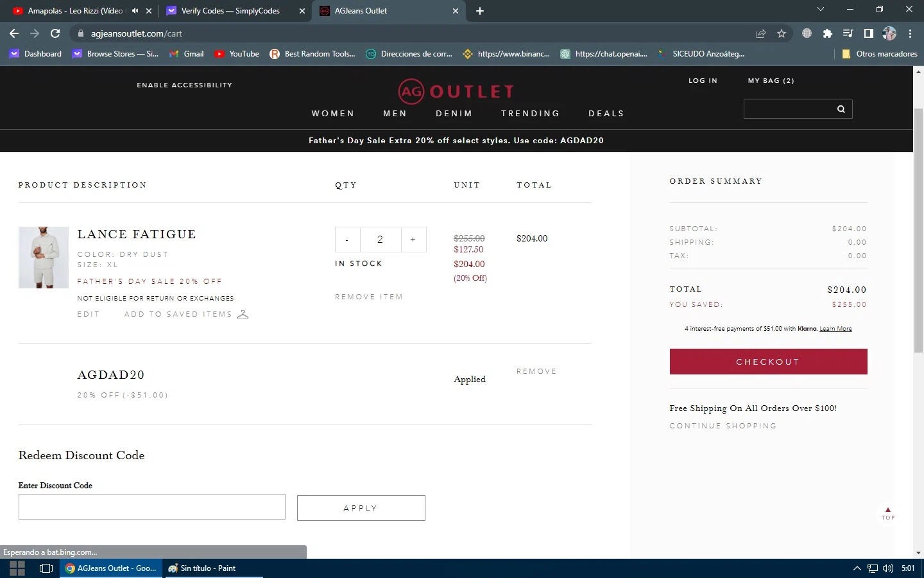Bookmark this page with star icon
Screen dimensions: 924x578
click(x=782, y=33)
